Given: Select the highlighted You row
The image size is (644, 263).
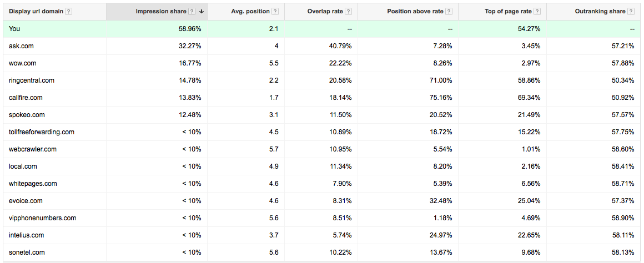Looking at the screenshot, I should click(322, 29).
